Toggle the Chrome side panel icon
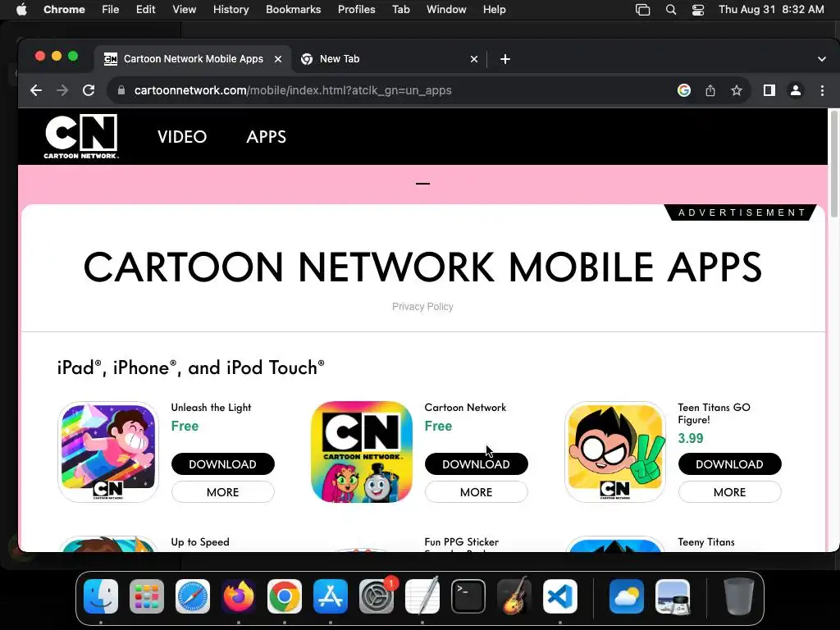 tap(769, 90)
